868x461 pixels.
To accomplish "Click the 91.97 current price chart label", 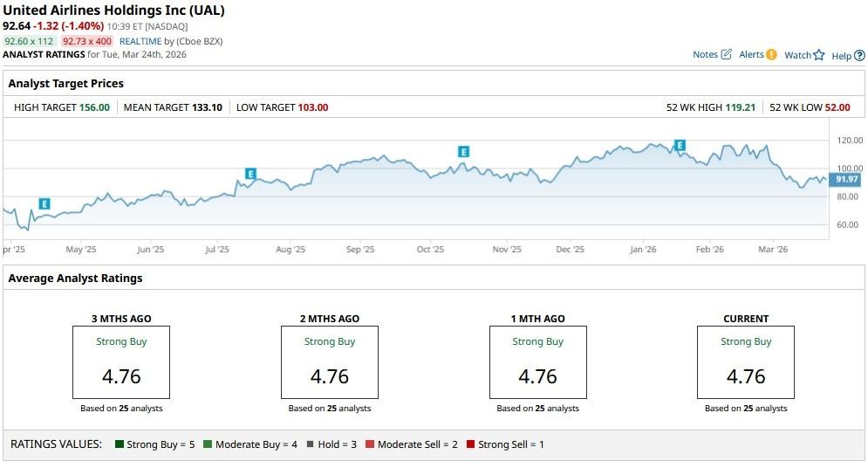I will tap(845, 179).
